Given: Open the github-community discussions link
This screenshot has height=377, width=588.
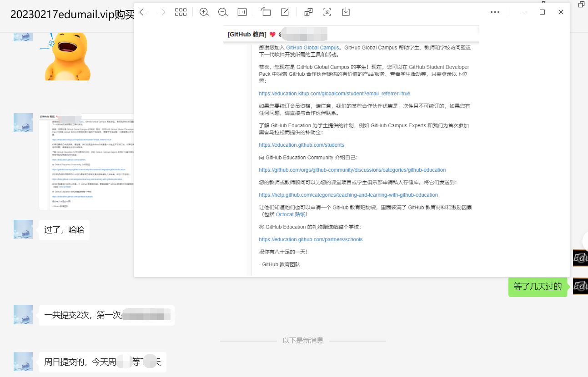Looking at the screenshot, I should click(x=352, y=170).
